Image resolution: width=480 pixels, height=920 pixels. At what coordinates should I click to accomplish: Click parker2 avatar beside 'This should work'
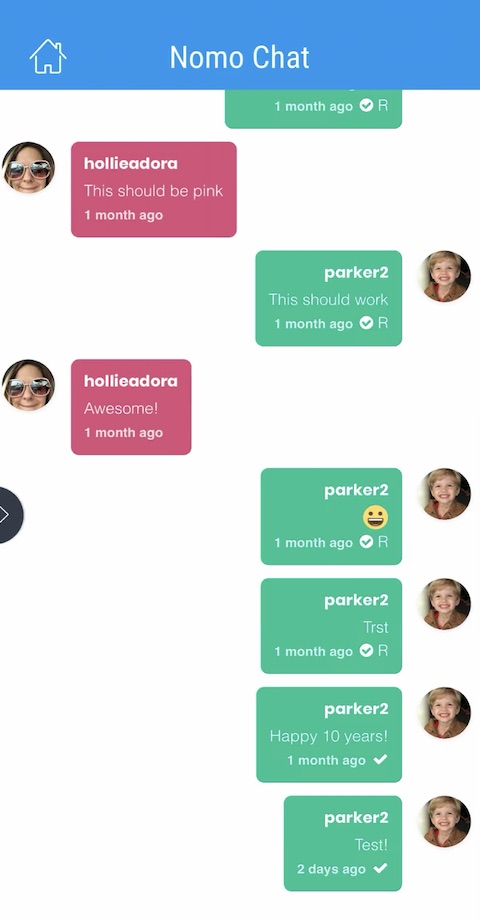tap(445, 276)
